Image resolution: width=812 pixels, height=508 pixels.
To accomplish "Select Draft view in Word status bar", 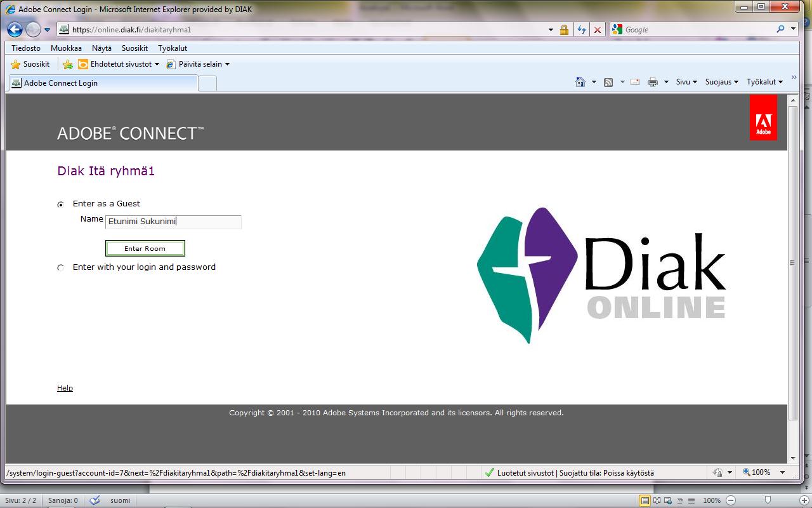I will [691, 500].
